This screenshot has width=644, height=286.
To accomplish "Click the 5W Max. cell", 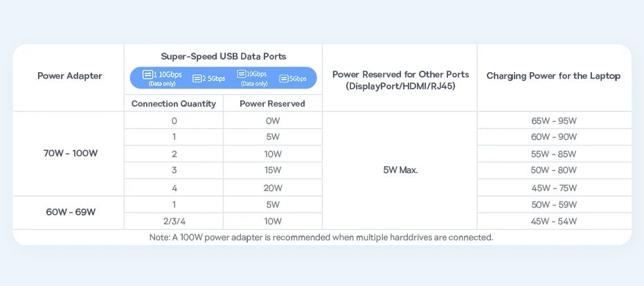I will pyautogui.click(x=400, y=170).
